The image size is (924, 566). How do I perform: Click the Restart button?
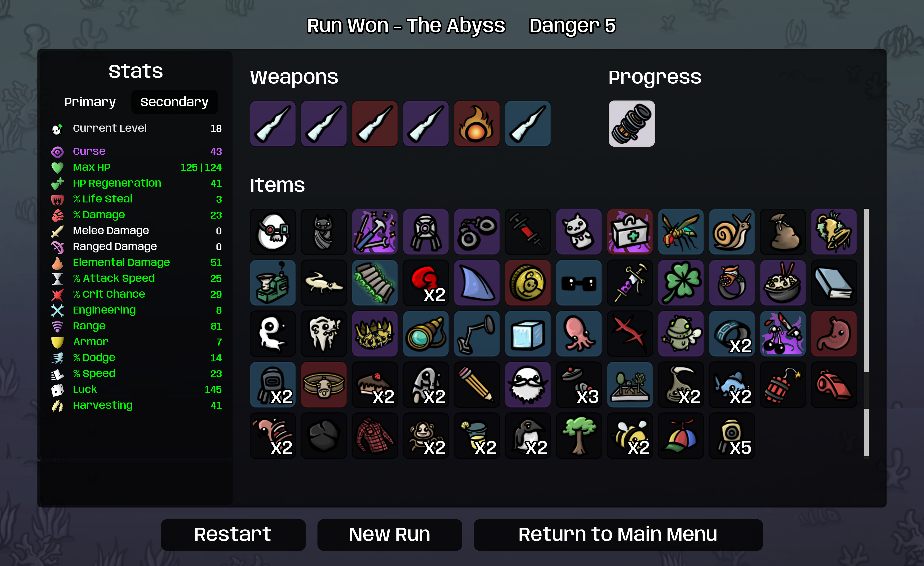tap(233, 535)
